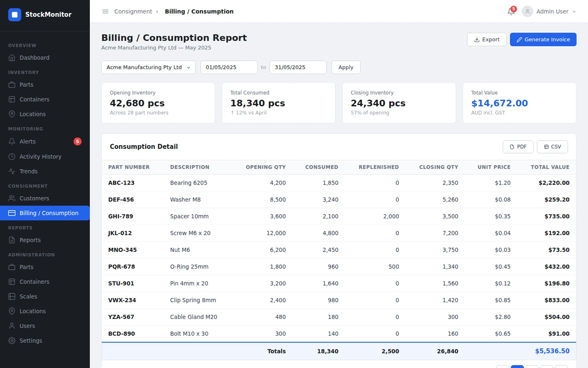Select part number JKL-012
Screen dimensions: 588x368
point(120,233)
